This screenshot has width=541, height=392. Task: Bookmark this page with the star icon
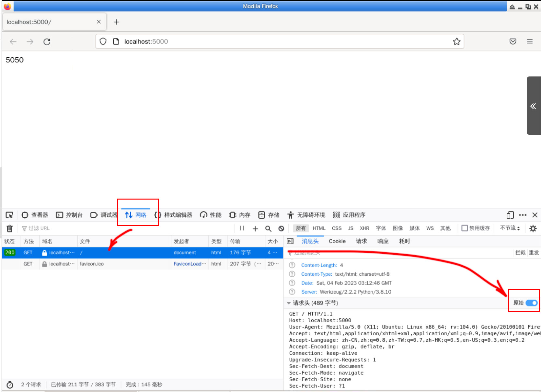[457, 41]
